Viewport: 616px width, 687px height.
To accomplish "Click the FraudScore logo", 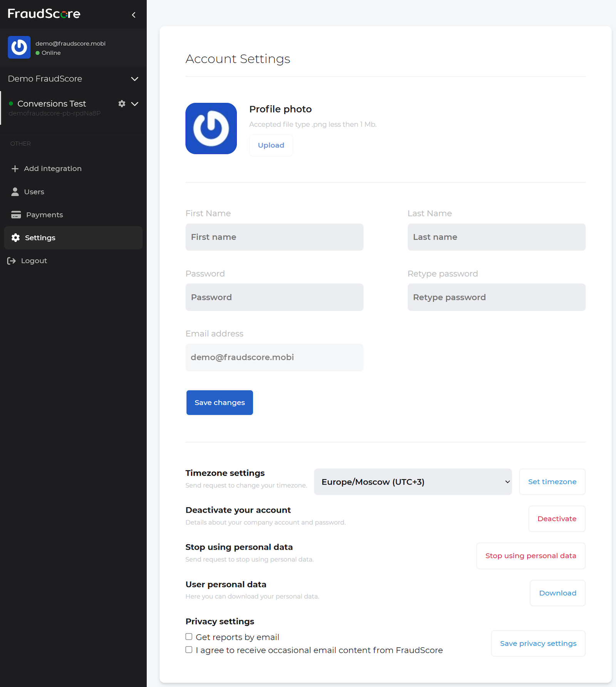I will [x=44, y=14].
